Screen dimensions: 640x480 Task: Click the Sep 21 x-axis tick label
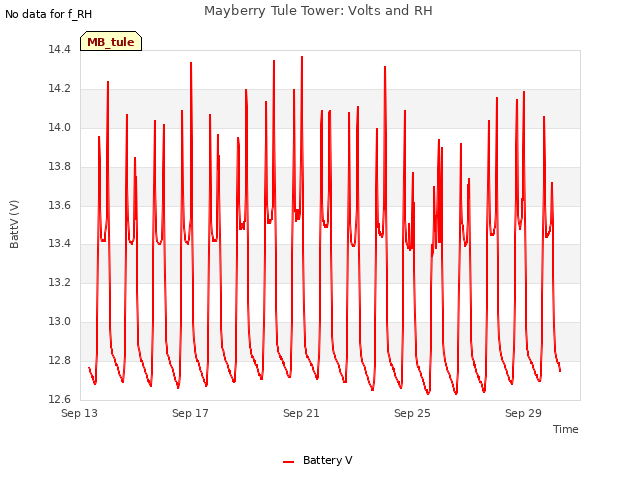click(x=301, y=413)
